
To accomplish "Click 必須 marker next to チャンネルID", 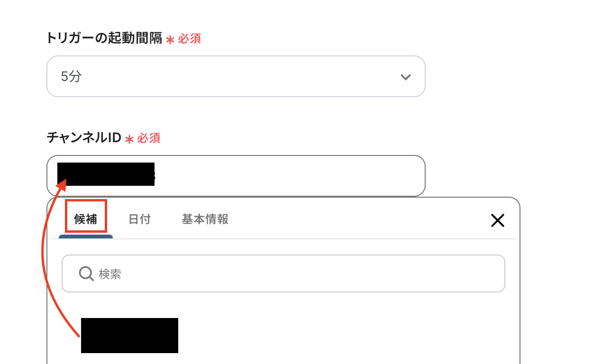I will 149,138.
